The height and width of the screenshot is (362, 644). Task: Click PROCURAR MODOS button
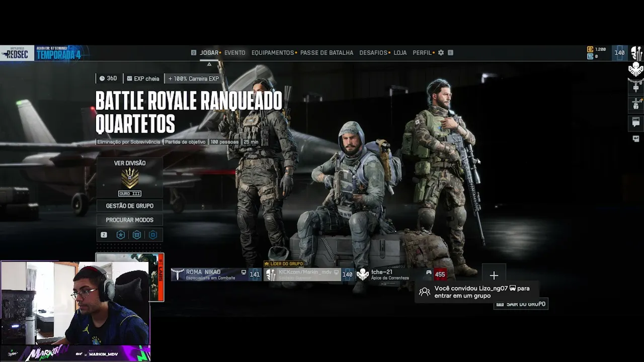point(130,220)
